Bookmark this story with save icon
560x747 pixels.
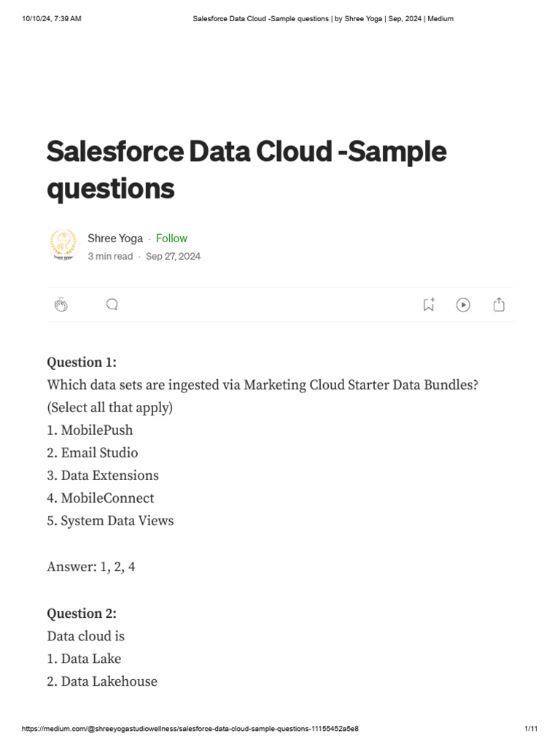[x=429, y=305]
